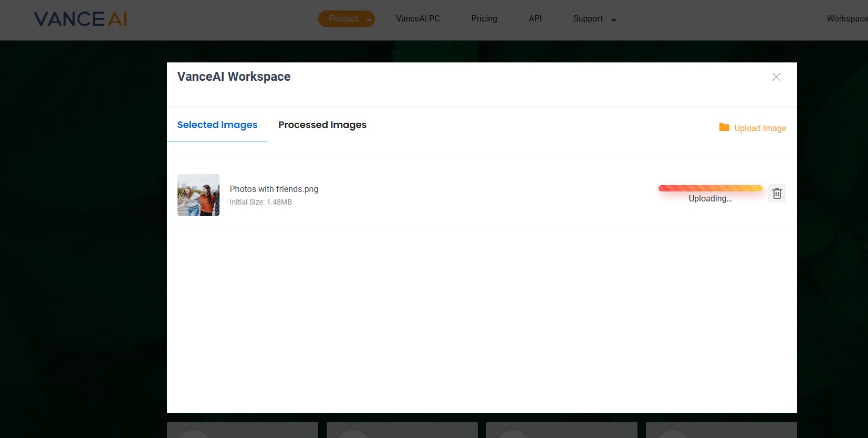Open the VanceAI PC menu item
Image resolution: width=868 pixels, height=438 pixels.
click(418, 19)
